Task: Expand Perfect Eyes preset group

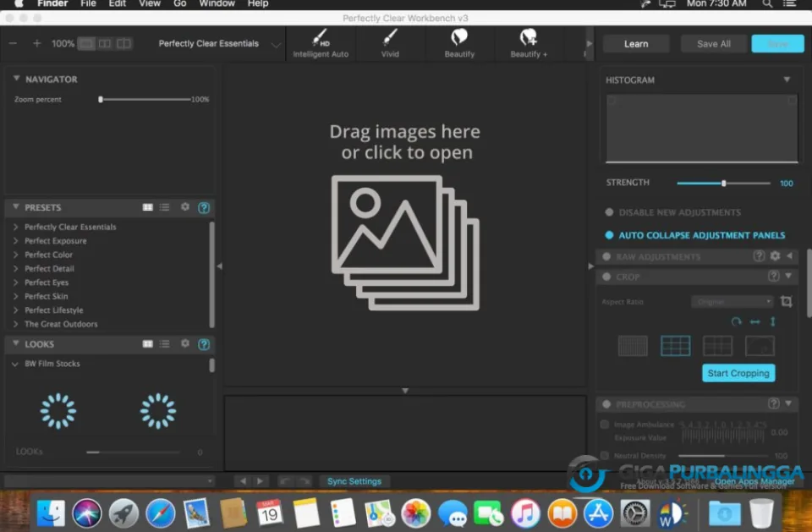Action: click(x=15, y=282)
